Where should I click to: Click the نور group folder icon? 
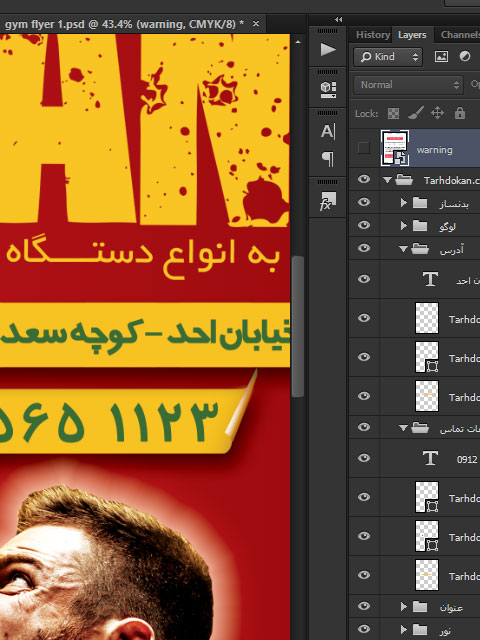[x=420, y=629]
